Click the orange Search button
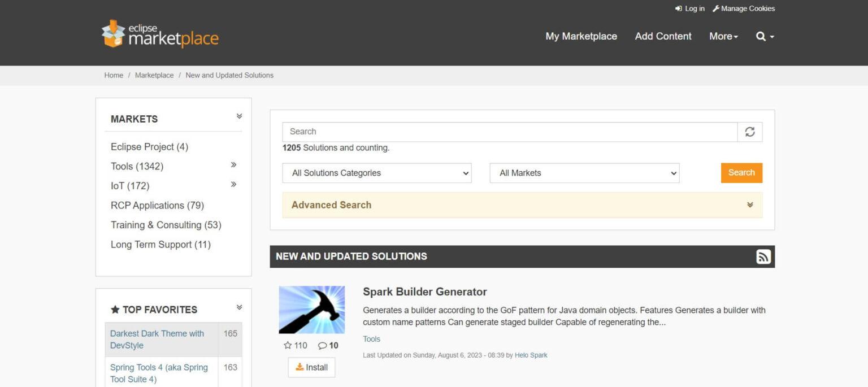 (741, 173)
